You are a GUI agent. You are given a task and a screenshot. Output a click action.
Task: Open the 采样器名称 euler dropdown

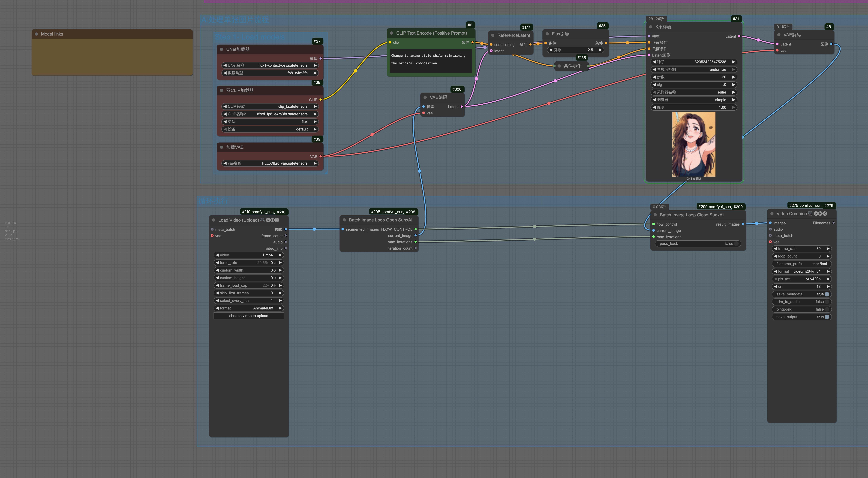pyautogui.click(x=694, y=92)
